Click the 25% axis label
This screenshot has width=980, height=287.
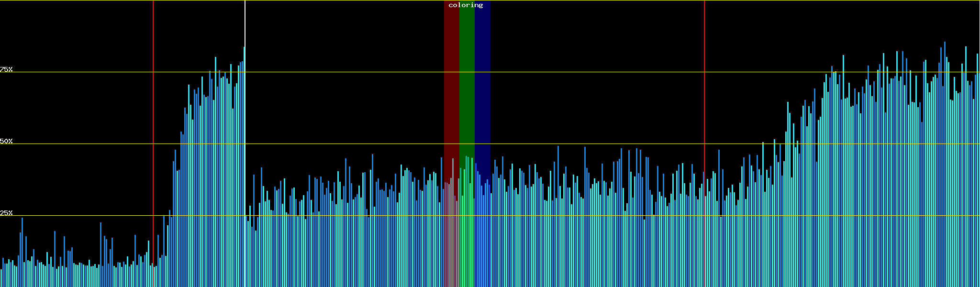6,213
